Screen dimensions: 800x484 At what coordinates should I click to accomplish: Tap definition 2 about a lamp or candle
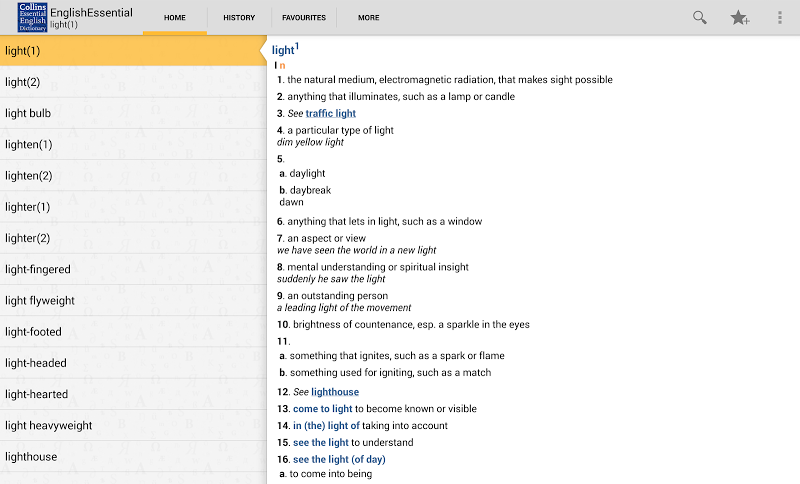(x=395, y=96)
